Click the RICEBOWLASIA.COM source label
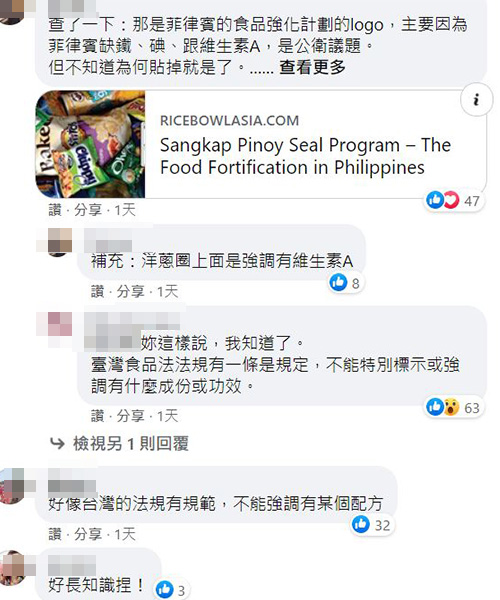 [x=230, y=121]
